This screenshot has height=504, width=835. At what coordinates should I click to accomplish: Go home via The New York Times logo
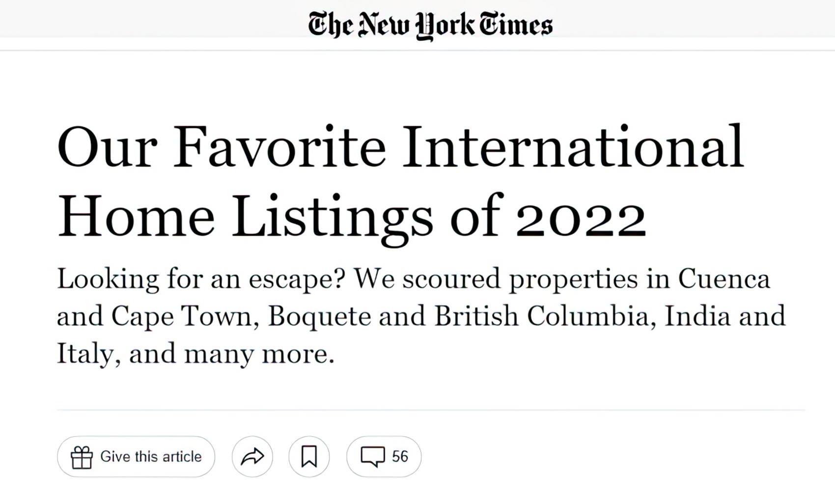click(430, 25)
